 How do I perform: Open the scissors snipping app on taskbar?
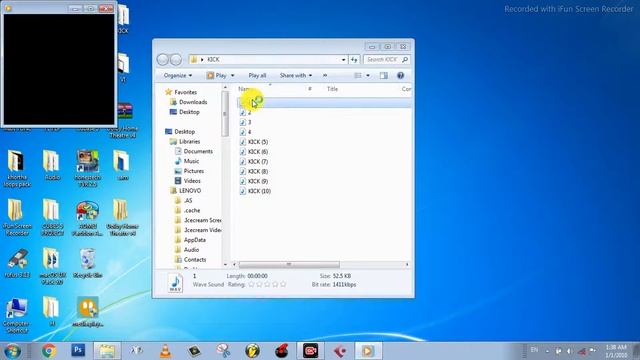click(x=223, y=351)
